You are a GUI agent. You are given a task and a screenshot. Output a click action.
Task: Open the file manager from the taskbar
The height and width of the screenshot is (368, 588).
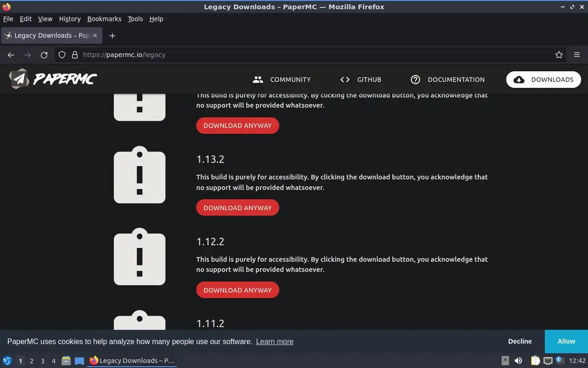click(66, 361)
